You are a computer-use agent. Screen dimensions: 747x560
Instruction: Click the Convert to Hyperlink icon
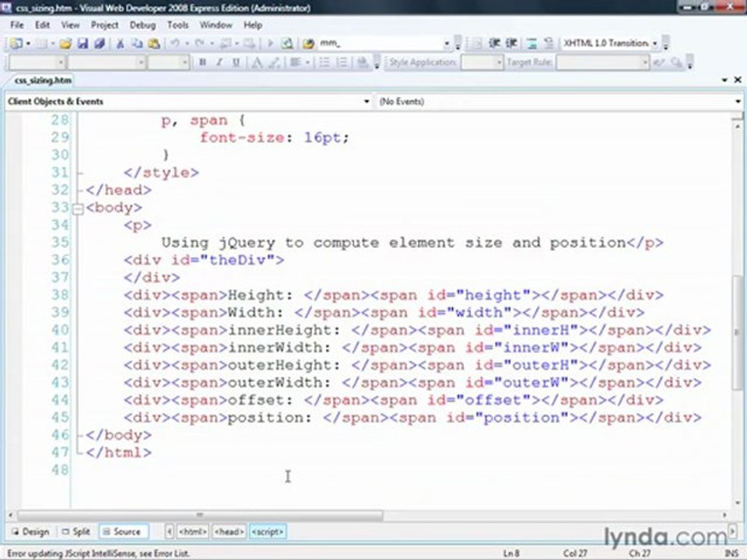coord(363,62)
